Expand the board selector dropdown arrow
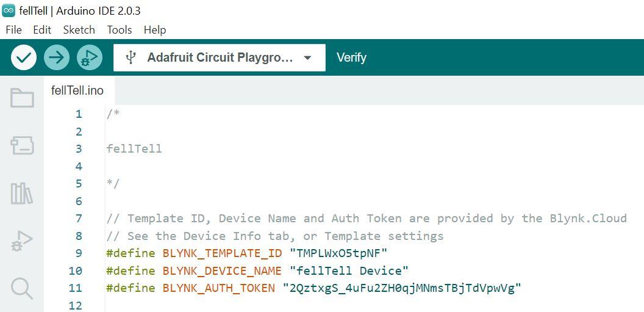This screenshot has width=644, height=312. (308, 58)
